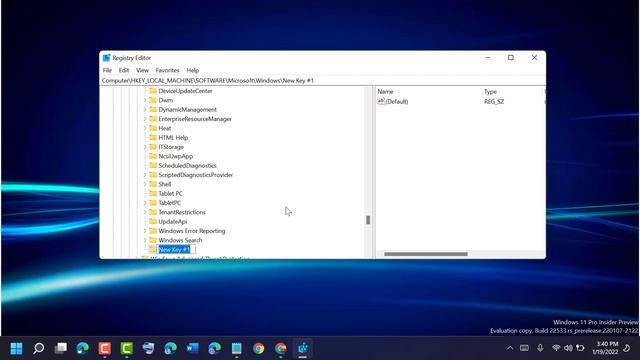This screenshot has height=360, width=640.
Task: Click the UpdateApi folder icon
Action: coord(153,221)
